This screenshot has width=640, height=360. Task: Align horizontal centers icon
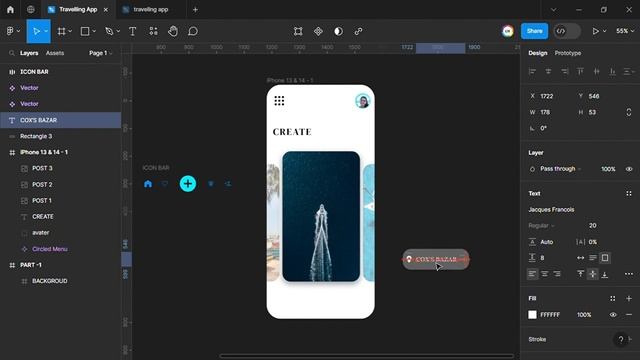pyautogui.click(x=548, y=71)
